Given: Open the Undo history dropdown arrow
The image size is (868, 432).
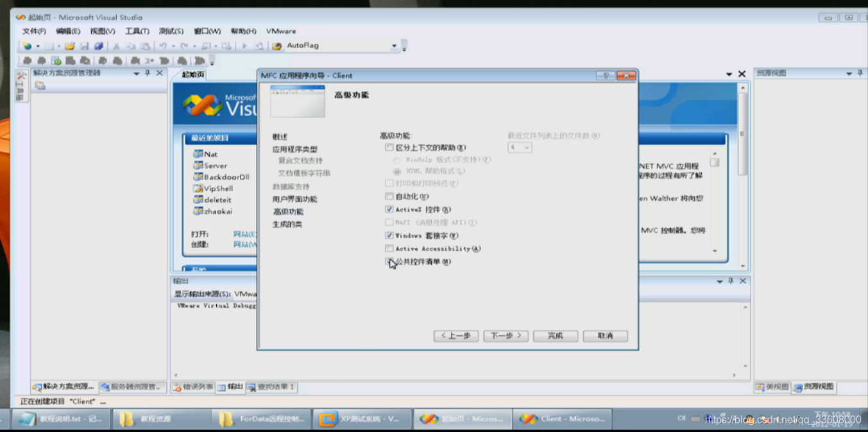Looking at the screenshot, I should pos(173,46).
